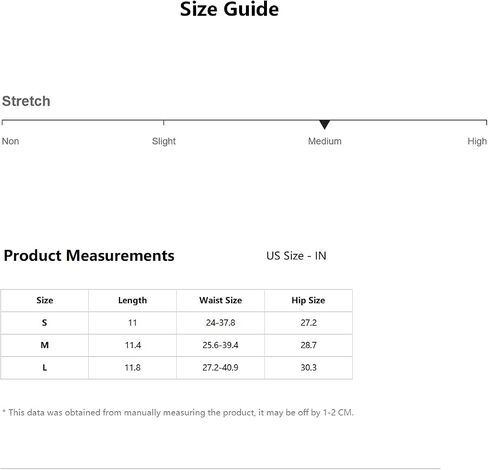Click the Waist Size column header
488x470 pixels.
(x=221, y=300)
